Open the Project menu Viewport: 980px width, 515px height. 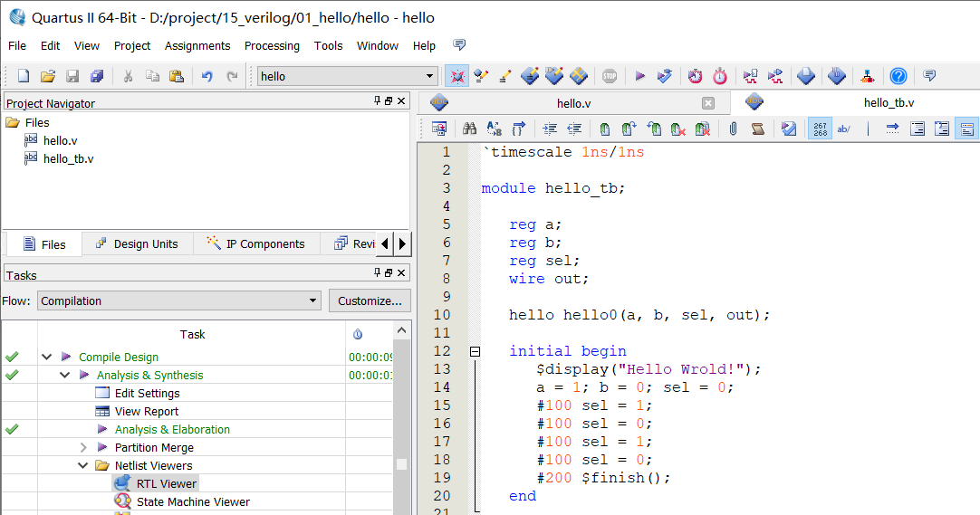click(x=132, y=45)
